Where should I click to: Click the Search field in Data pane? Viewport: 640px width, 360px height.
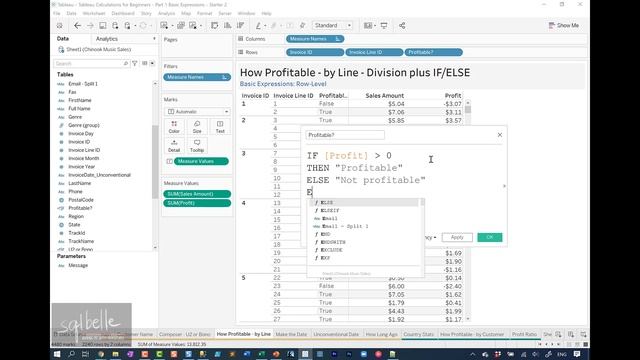coord(88,64)
